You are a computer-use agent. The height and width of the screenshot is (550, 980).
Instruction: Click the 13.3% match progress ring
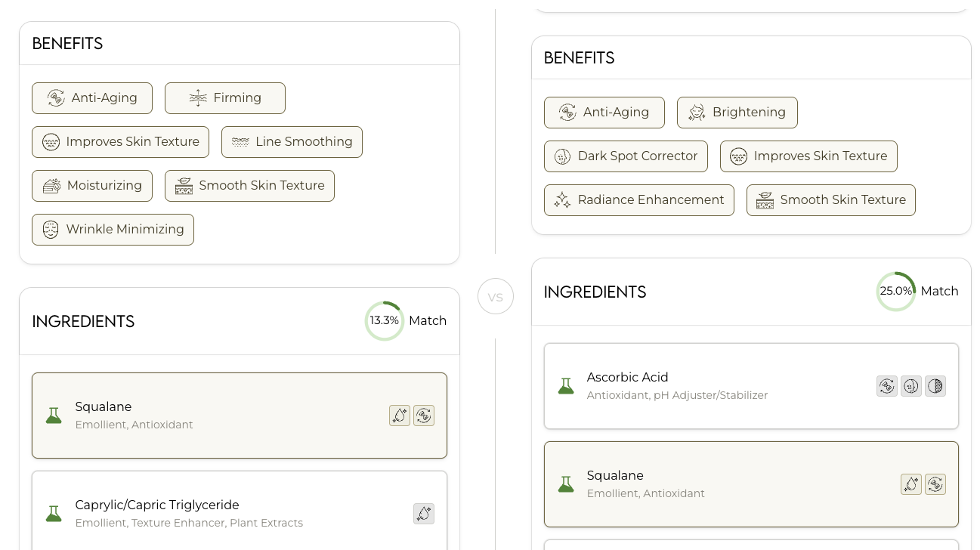click(x=385, y=321)
